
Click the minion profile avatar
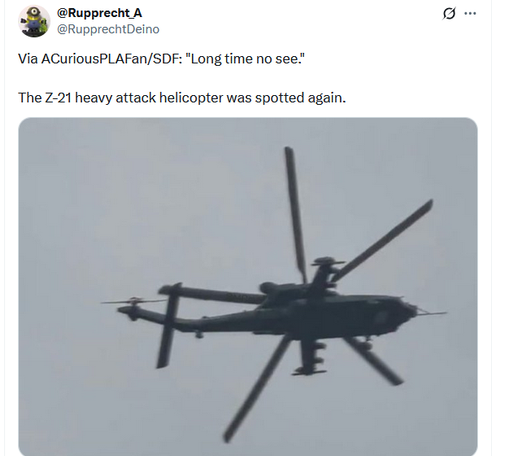(34, 21)
